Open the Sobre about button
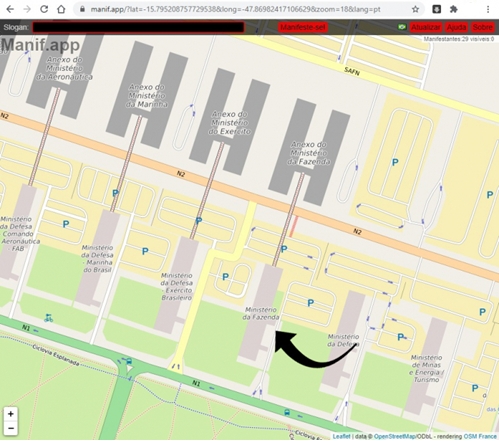This screenshot has height=441, width=499. coord(482,27)
